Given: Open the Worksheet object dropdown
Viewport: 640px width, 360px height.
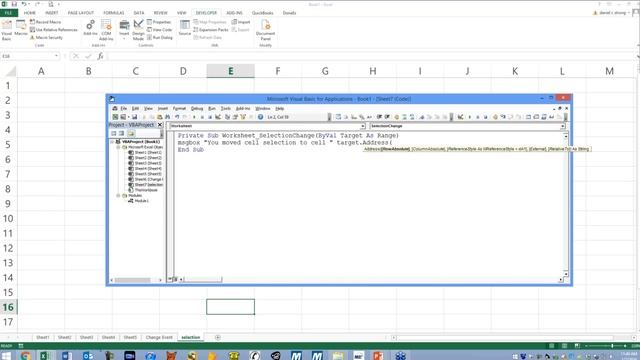Looking at the screenshot, I should (x=362, y=126).
